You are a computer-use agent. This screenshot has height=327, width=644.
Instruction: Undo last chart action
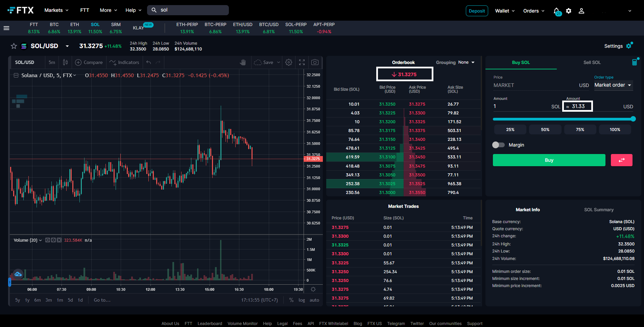tap(148, 62)
